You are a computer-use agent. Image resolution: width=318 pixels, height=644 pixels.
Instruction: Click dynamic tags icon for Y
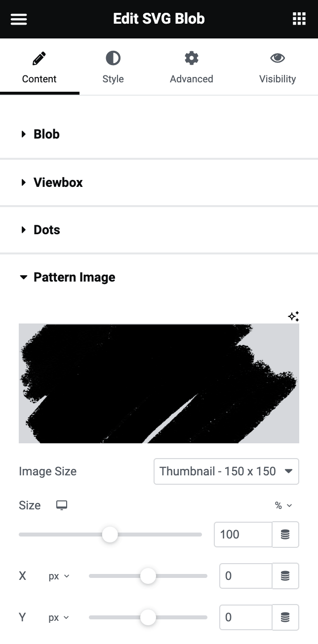pyautogui.click(x=285, y=617)
